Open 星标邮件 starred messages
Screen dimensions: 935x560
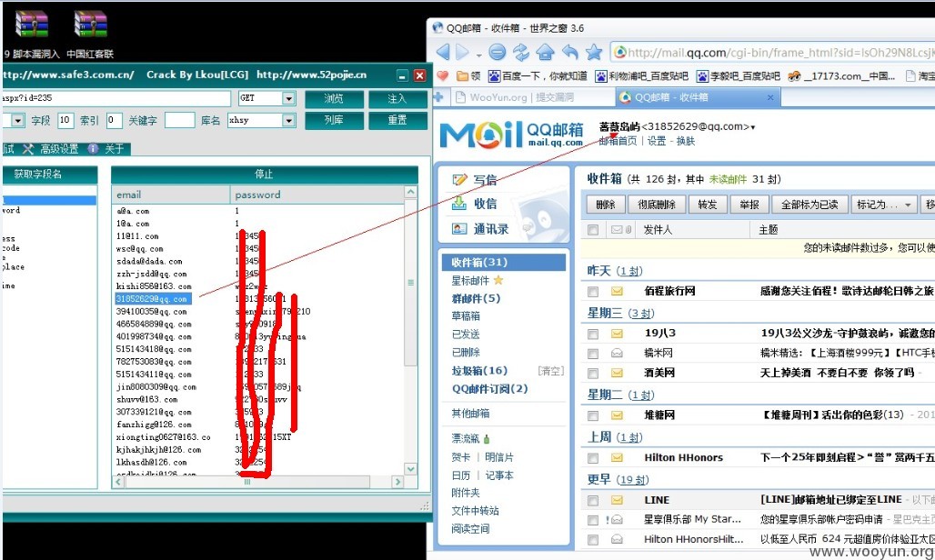coord(477,281)
